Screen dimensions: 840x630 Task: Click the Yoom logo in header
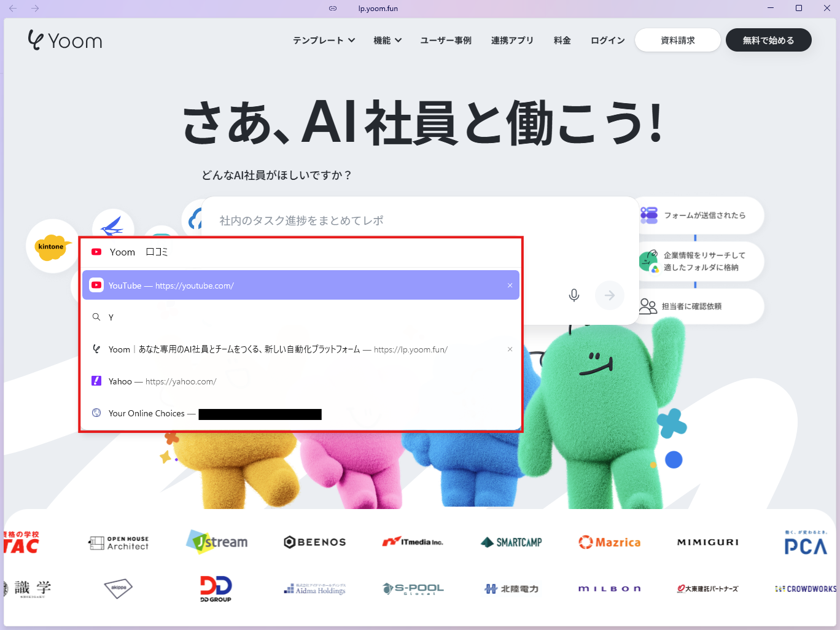point(65,41)
